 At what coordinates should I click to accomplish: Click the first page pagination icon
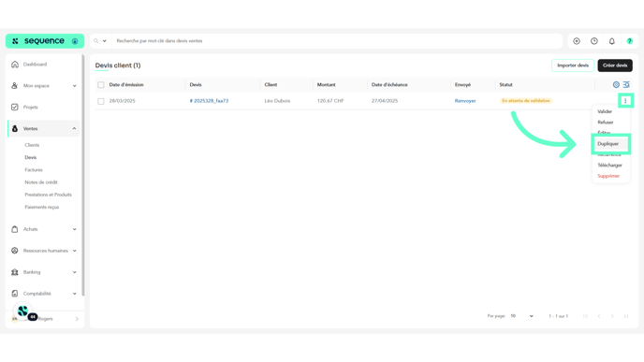[x=586, y=316]
